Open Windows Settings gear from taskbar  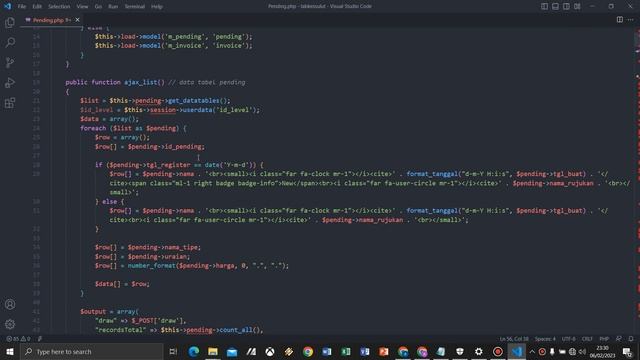tap(479, 351)
